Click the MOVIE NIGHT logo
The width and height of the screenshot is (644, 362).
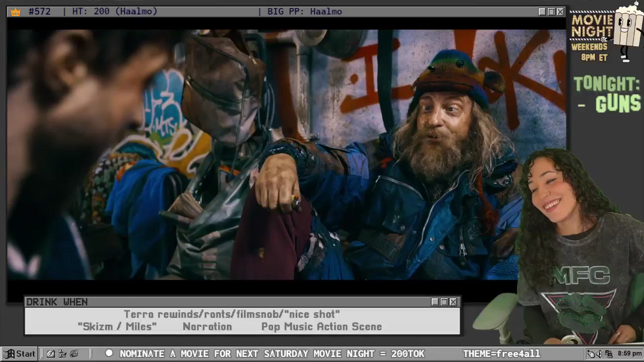click(x=592, y=26)
